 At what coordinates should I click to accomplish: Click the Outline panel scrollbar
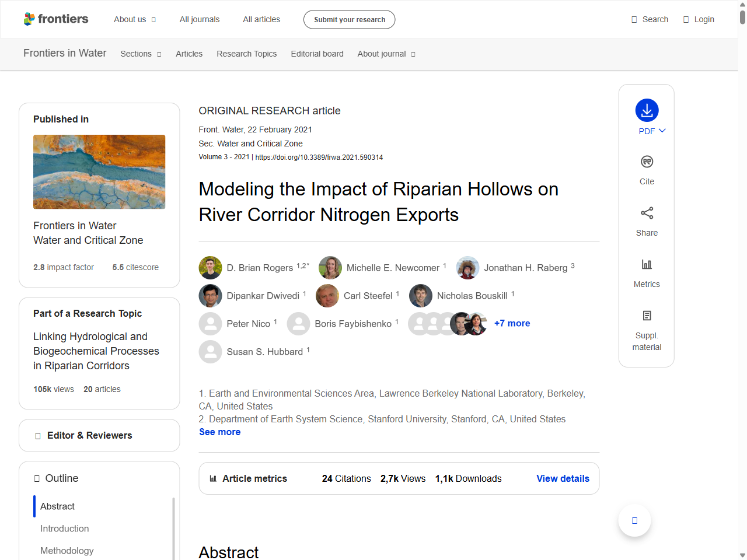[173, 528]
